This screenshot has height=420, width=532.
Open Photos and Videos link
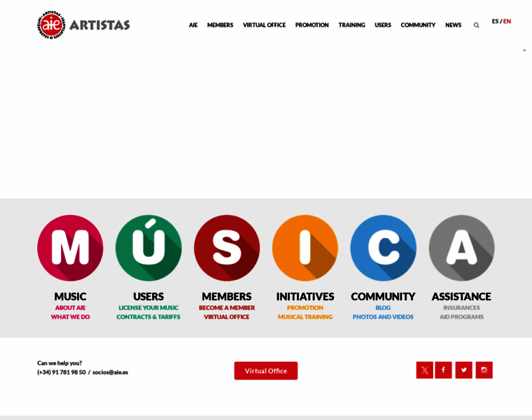point(383,317)
